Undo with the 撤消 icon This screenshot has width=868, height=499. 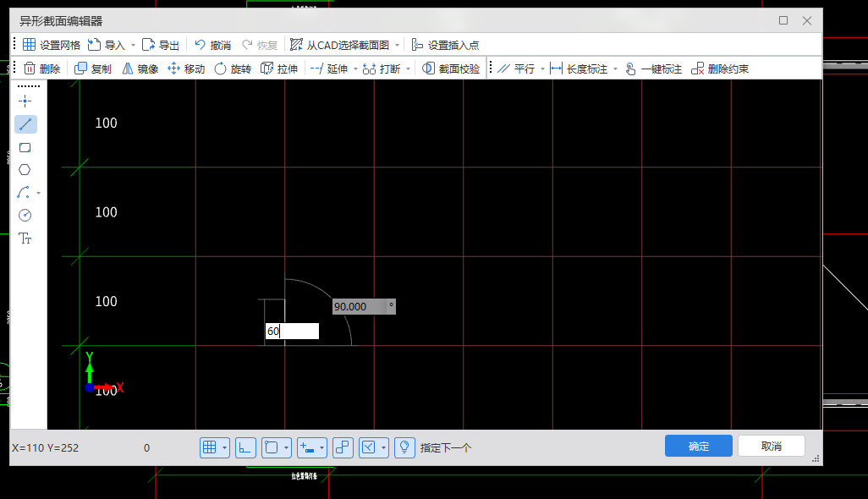tap(200, 45)
